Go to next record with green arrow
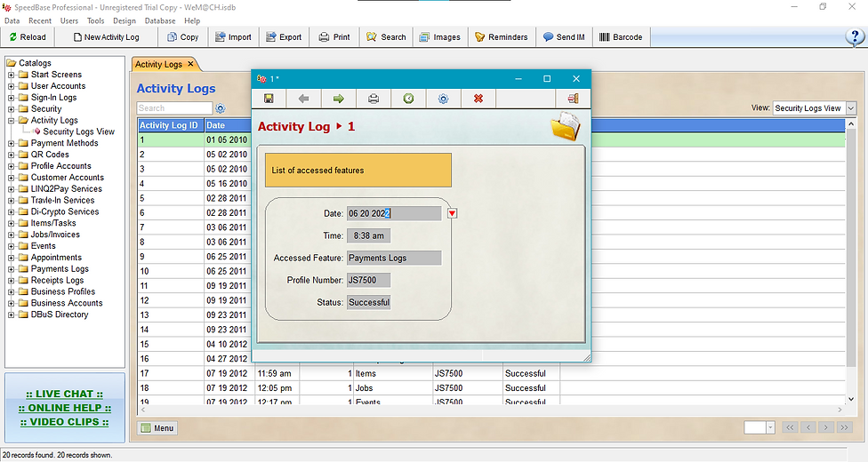 [x=338, y=99]
